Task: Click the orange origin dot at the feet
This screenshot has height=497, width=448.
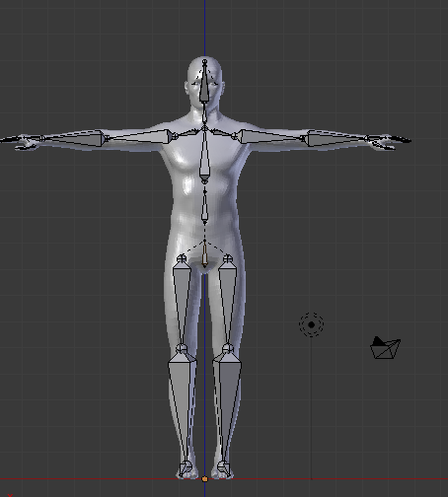Action: click(204, 479)
